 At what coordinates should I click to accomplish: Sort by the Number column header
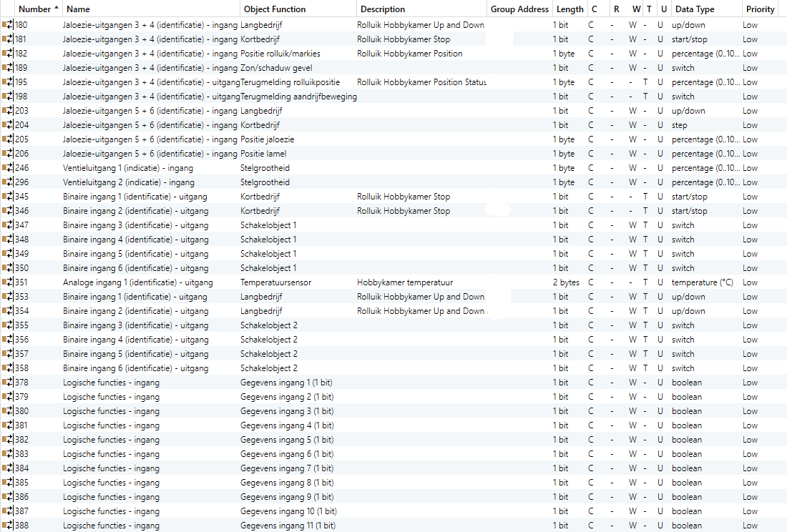(38, 9)
